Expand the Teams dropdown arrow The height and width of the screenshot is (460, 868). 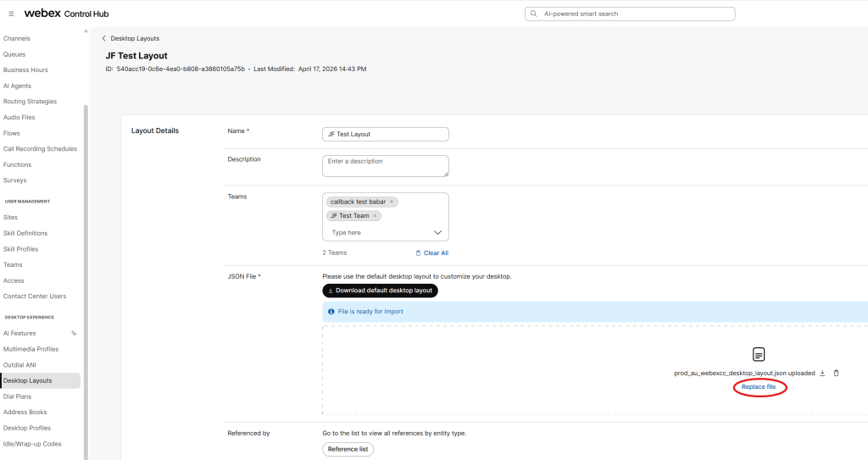437,232
